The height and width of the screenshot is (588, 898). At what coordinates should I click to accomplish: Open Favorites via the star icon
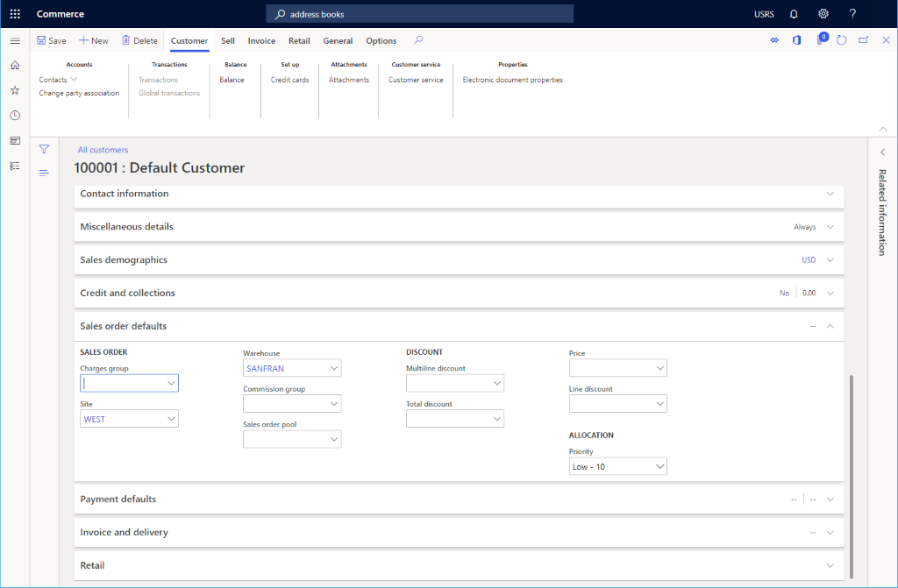[14, 89]
